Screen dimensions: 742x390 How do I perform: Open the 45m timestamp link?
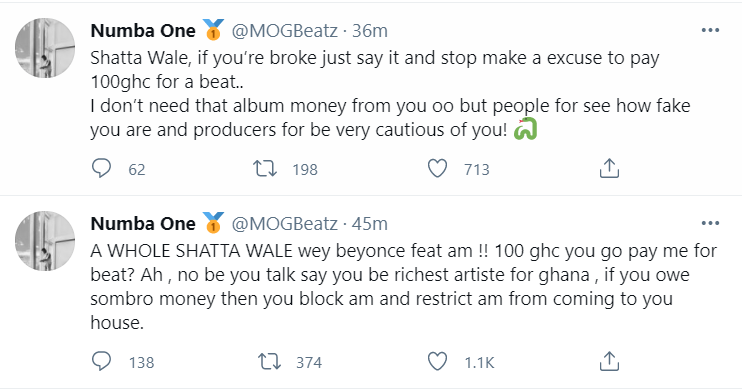coord(370,223)
